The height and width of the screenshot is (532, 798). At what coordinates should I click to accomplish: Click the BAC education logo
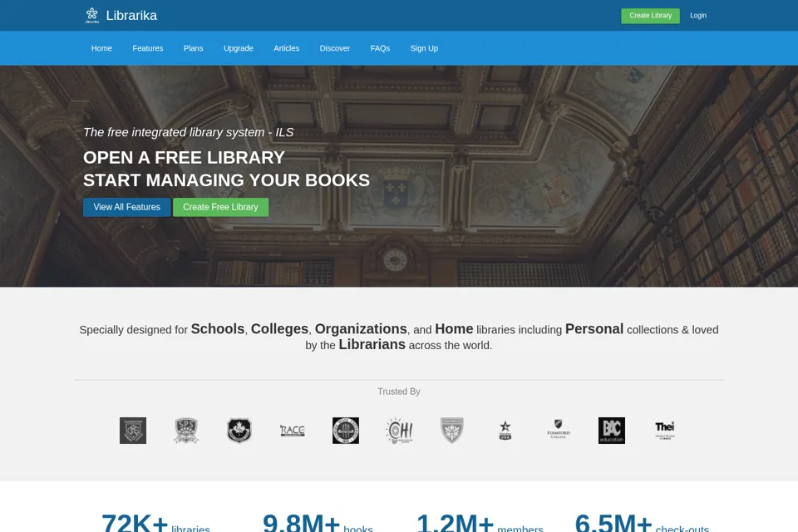(x=611, y=431)
